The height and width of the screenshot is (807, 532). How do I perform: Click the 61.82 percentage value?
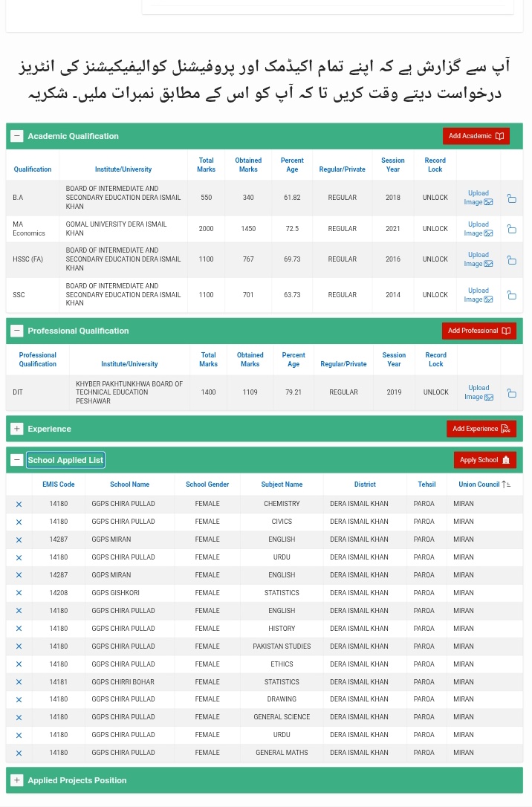pyautogui.click(x=292, y=198)
